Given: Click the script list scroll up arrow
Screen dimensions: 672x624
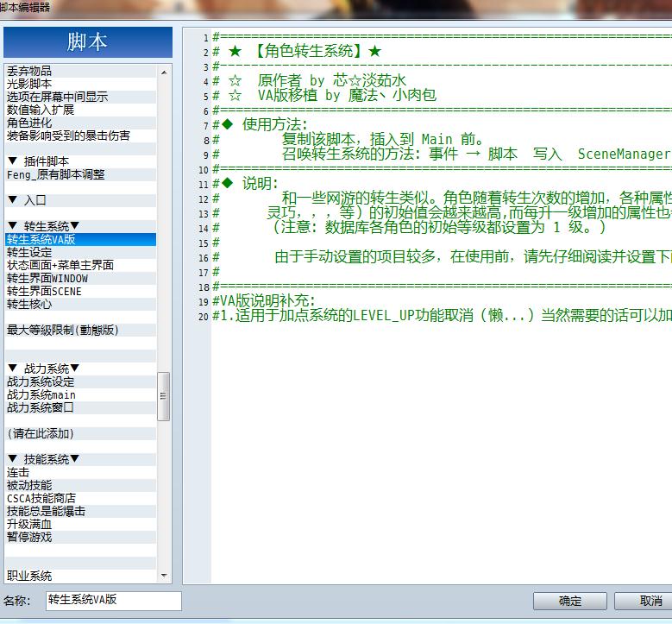Looking at the screenshot, I should click(164, 72).
